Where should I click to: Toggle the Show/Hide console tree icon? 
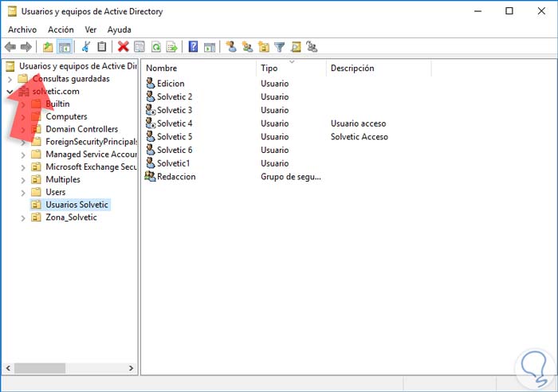(x=65, y=46)
